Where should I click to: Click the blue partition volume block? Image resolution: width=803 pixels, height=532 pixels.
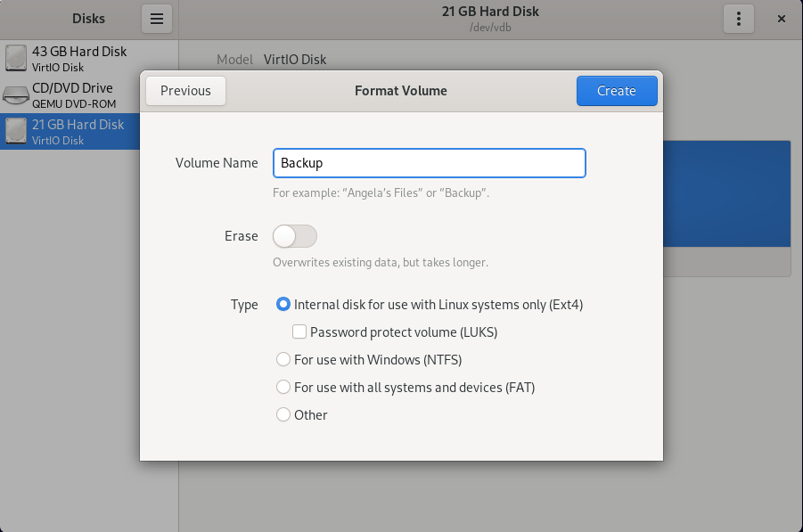[726, 193]
